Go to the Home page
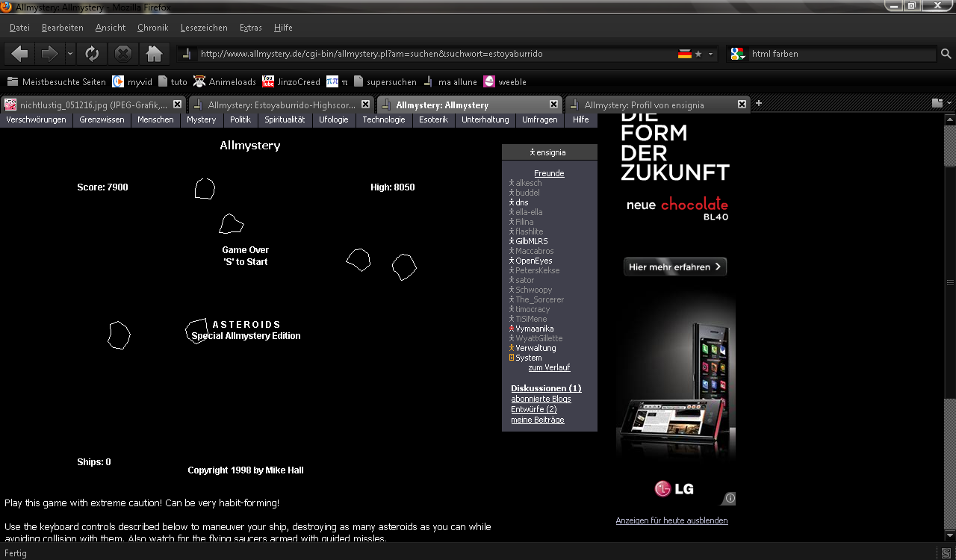Image resolution: width=956 pixels, height=560 pixels. [x=154, y=54]
